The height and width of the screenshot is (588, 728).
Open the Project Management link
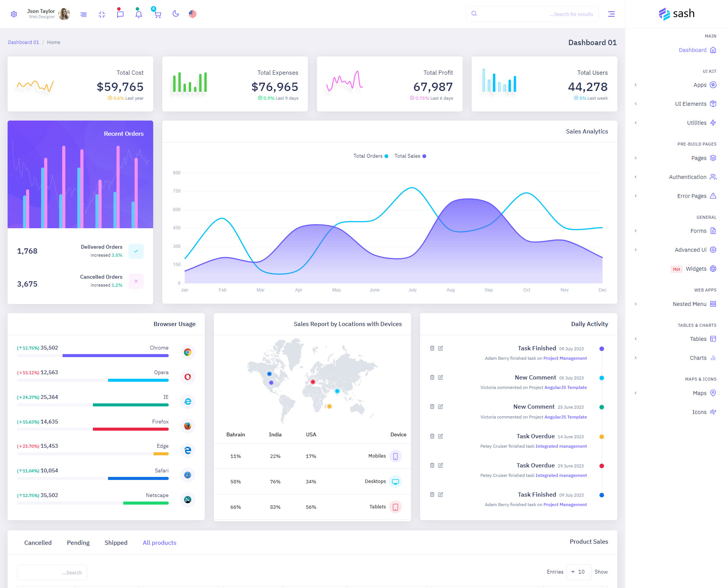565,358
